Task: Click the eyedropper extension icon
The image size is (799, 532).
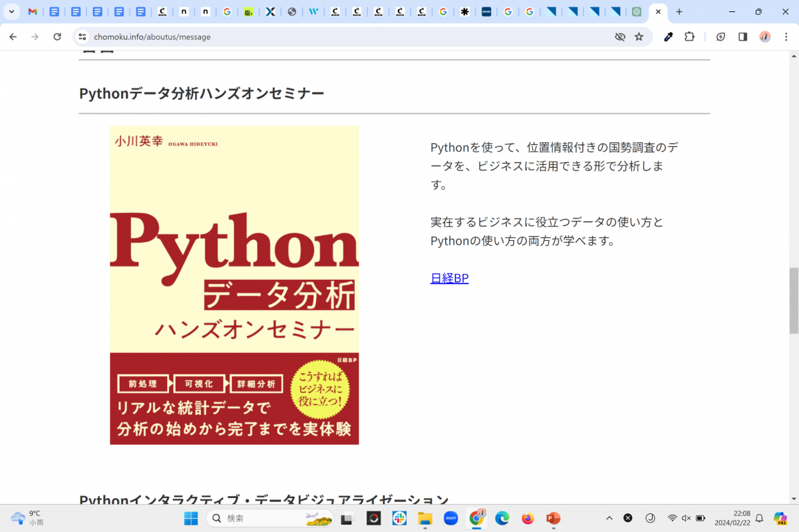Action: pyautogui.click(x=668, y=37)
